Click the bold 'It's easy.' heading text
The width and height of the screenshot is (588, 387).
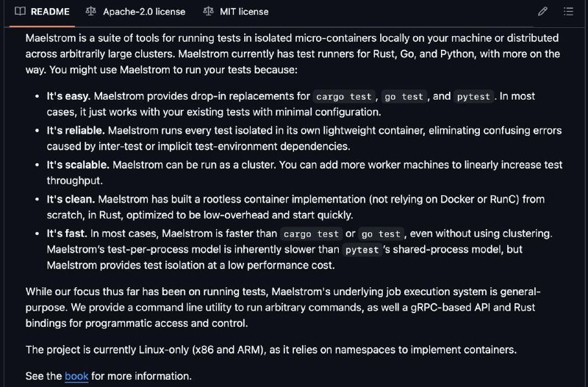(68, 96)
